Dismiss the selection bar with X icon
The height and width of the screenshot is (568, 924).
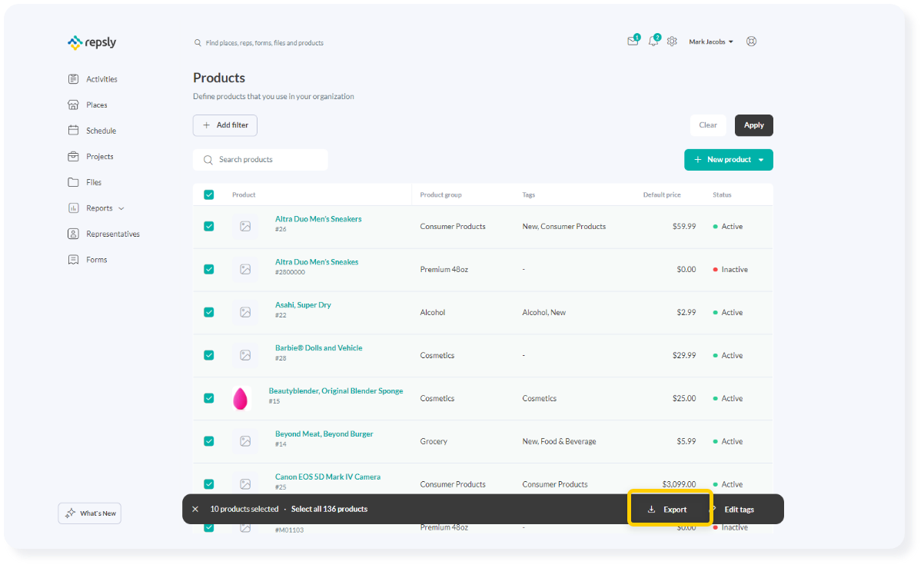coord(195,509)
